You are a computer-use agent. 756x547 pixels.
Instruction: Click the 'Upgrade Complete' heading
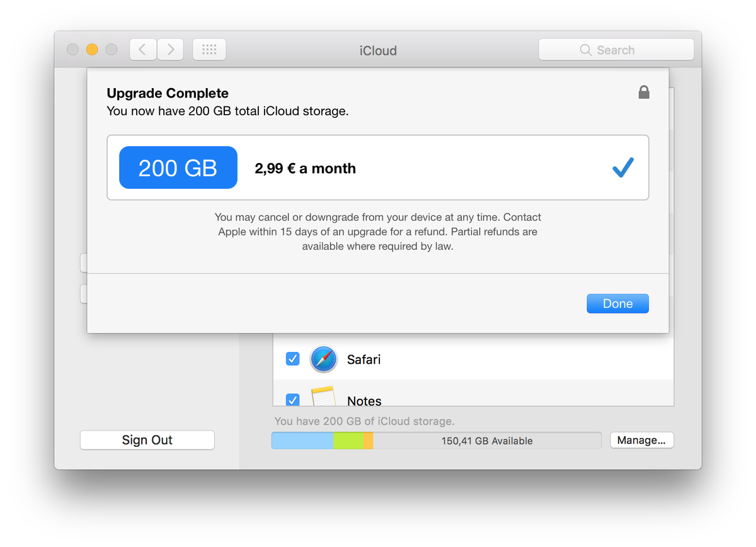168,93
